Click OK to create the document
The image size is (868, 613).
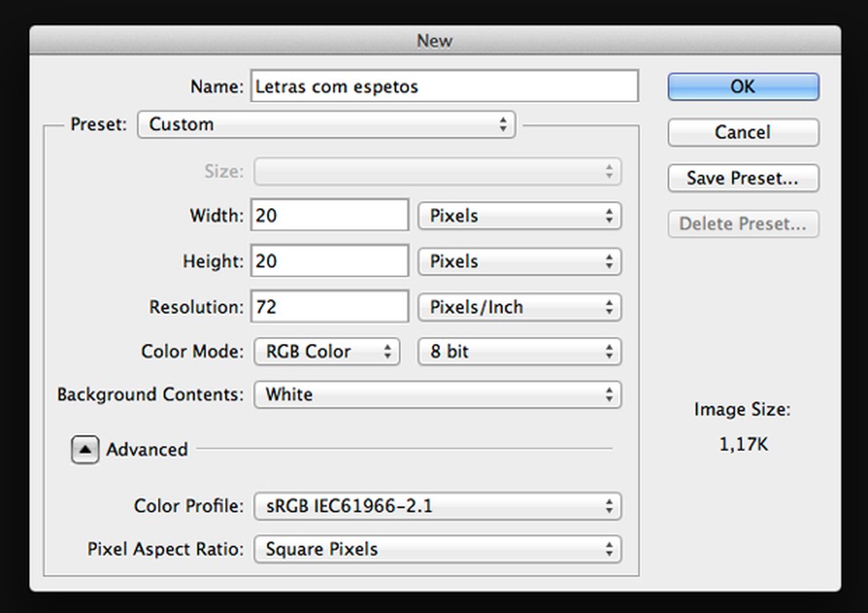[x=743, y=86]
